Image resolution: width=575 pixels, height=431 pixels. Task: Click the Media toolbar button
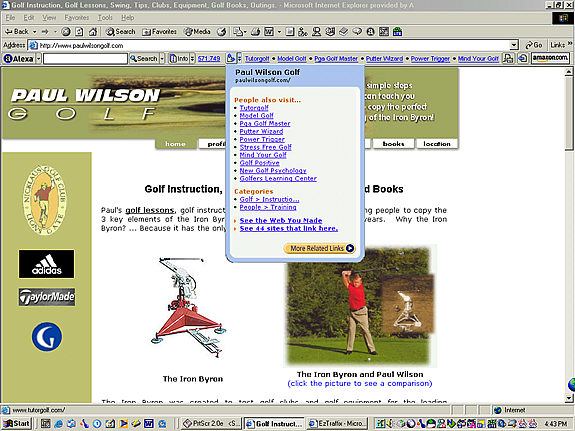(197, 32)
